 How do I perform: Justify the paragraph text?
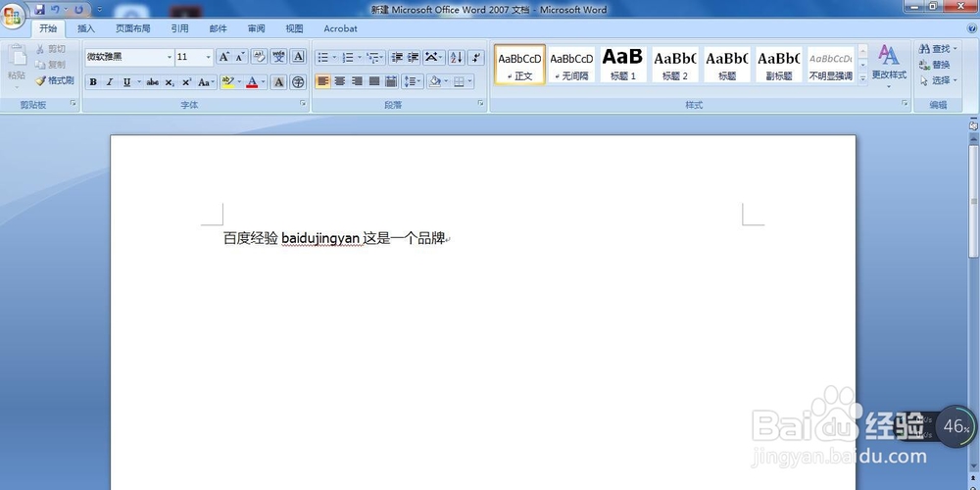(373, 81)
